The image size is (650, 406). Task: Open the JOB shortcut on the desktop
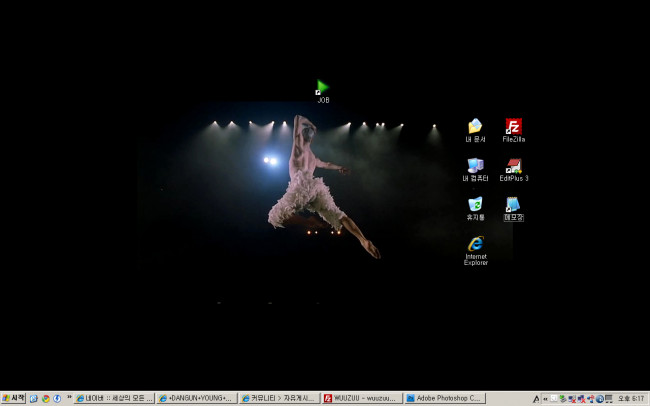click(x=322, y=88)
